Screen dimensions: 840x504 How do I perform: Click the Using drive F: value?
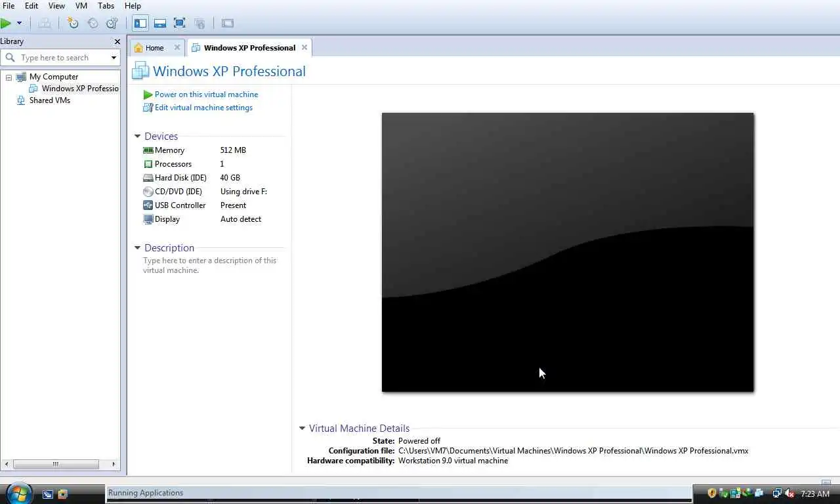click(243, 192)
